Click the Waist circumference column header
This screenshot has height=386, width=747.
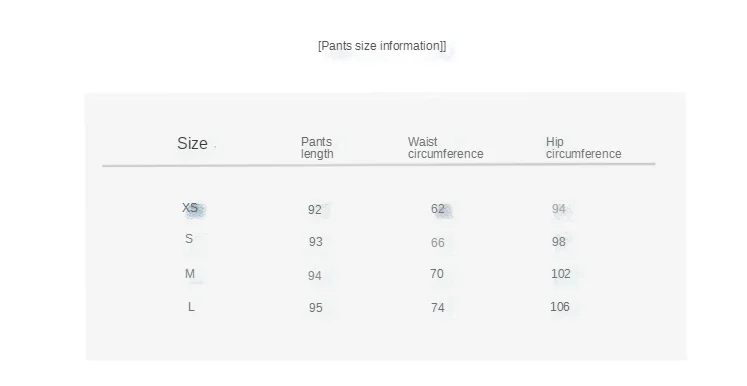(x=445, y=148)
